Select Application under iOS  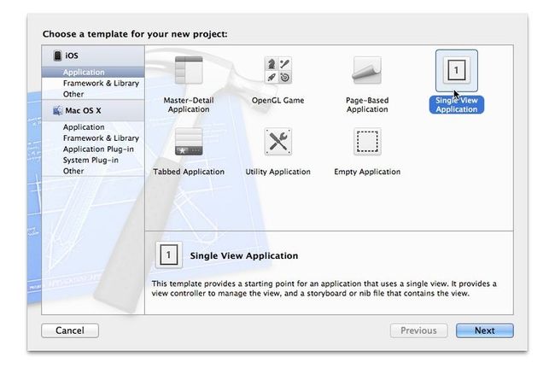pyautogui.click(x=93, y=73)
